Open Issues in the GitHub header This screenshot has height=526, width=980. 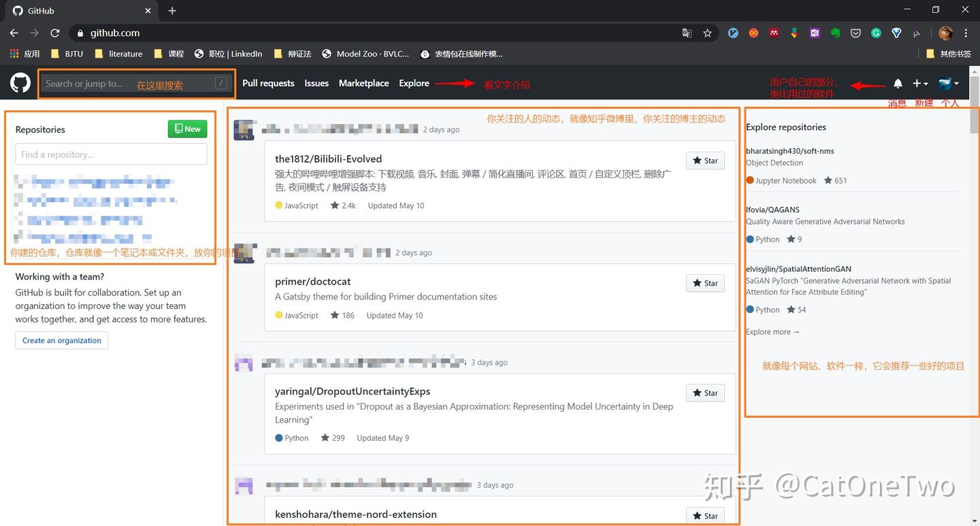pos(316,83)
